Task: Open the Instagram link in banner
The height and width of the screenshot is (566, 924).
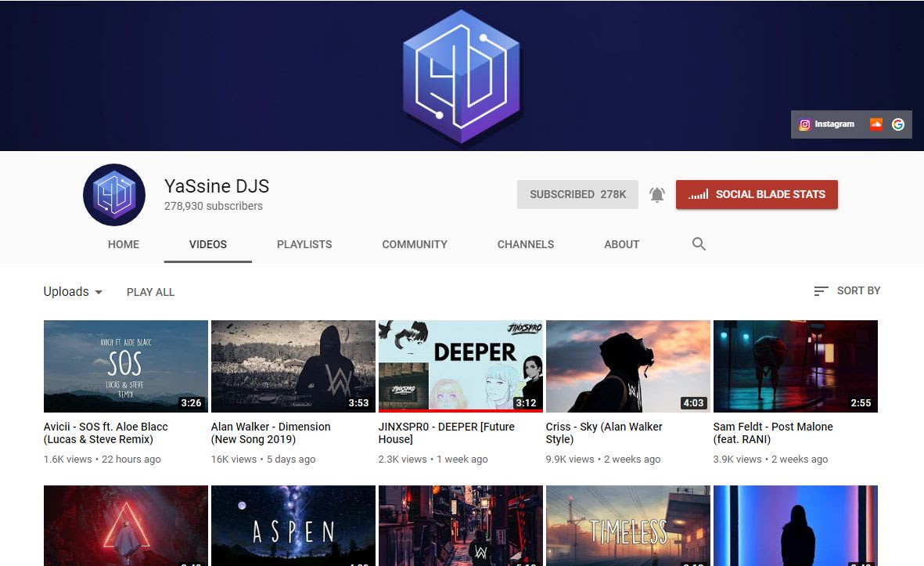Action: coord(826,124)
